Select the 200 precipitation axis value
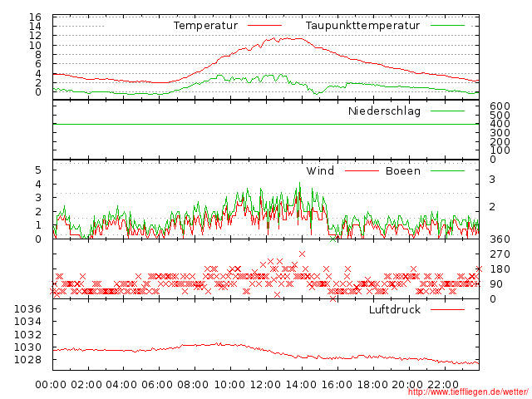 (x=500, y=141)
